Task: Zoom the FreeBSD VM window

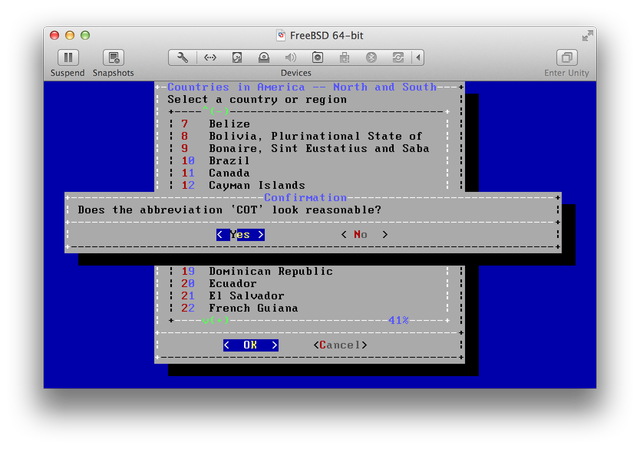Action: pos(85,36)
